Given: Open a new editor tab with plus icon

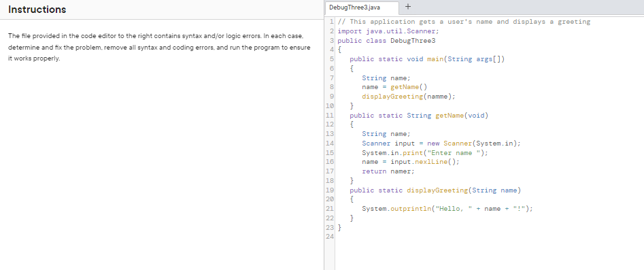Looking at the screenshot, I should [x=408, y=7].
